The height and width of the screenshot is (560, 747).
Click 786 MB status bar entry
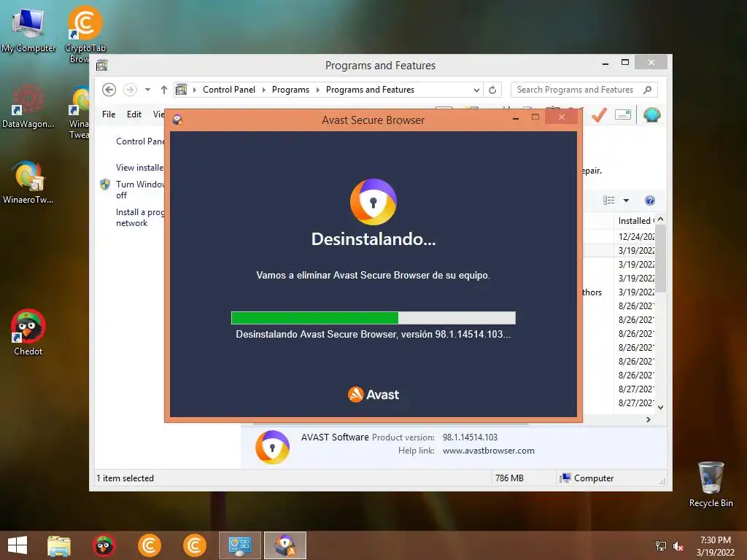coord(509,478)
